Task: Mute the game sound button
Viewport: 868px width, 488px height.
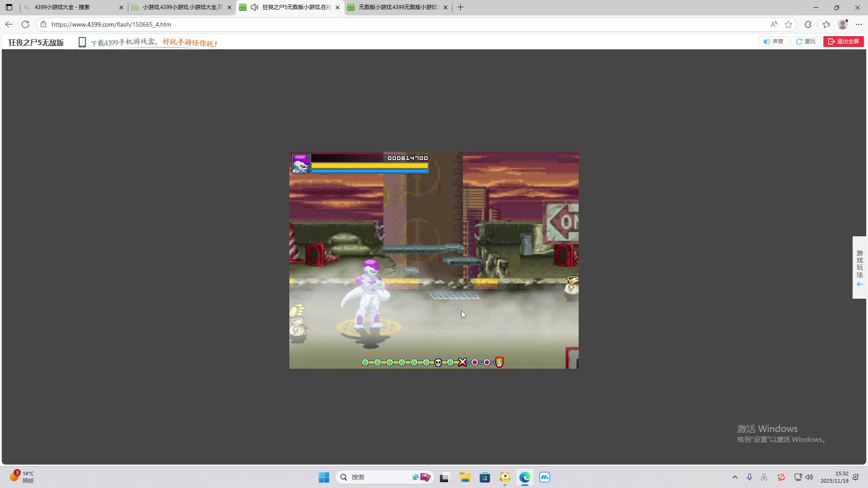Action: [773, 42]
